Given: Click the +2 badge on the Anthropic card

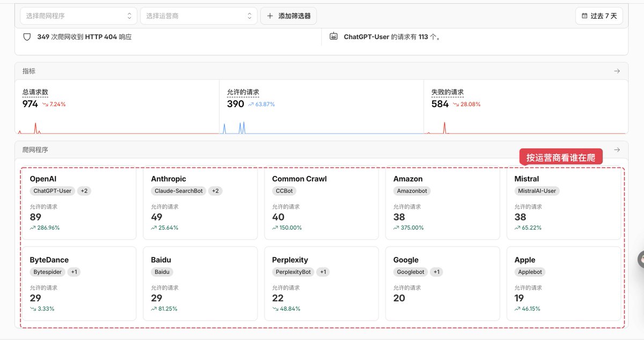Looking at the screenshot, I should [x=215, y=191].
